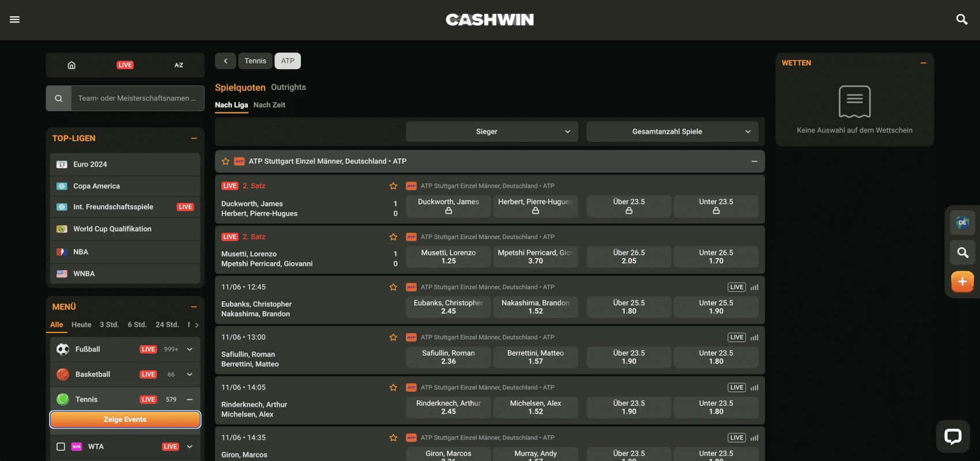Expand the Basketball sport list
This screenshot has width=980, height=461.
[190, 375]
